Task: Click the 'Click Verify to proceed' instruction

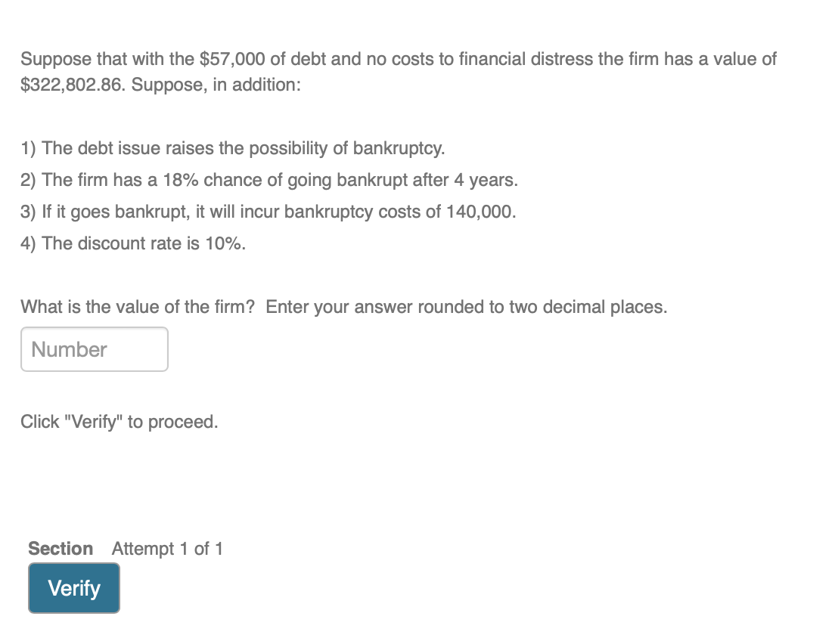Action: click(119, 421)
